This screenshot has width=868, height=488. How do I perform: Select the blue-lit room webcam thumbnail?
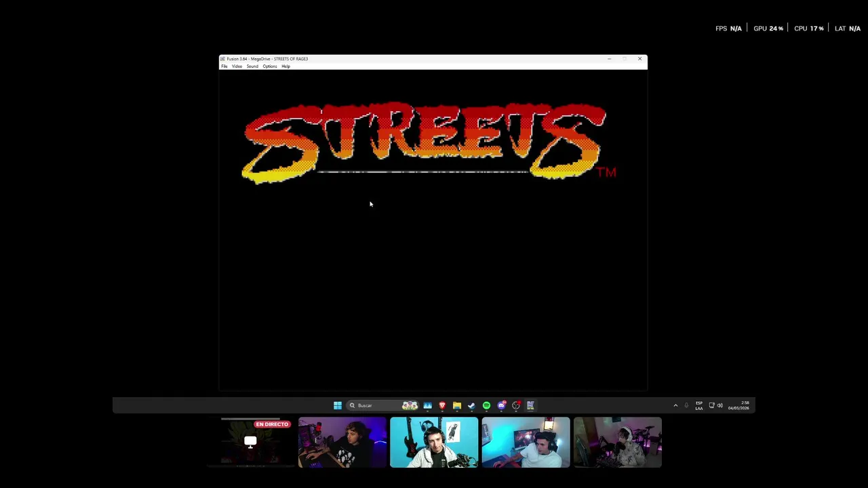[526, 443]
